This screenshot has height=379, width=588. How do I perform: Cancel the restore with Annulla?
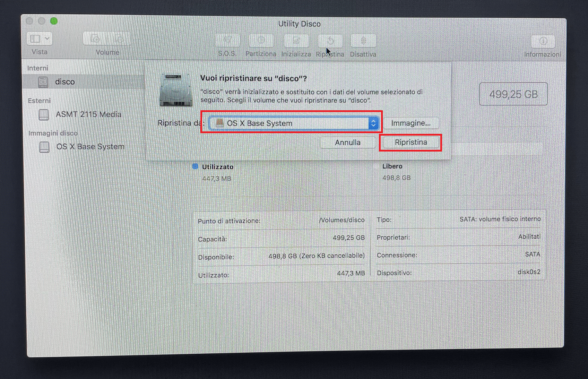(348, 143)
